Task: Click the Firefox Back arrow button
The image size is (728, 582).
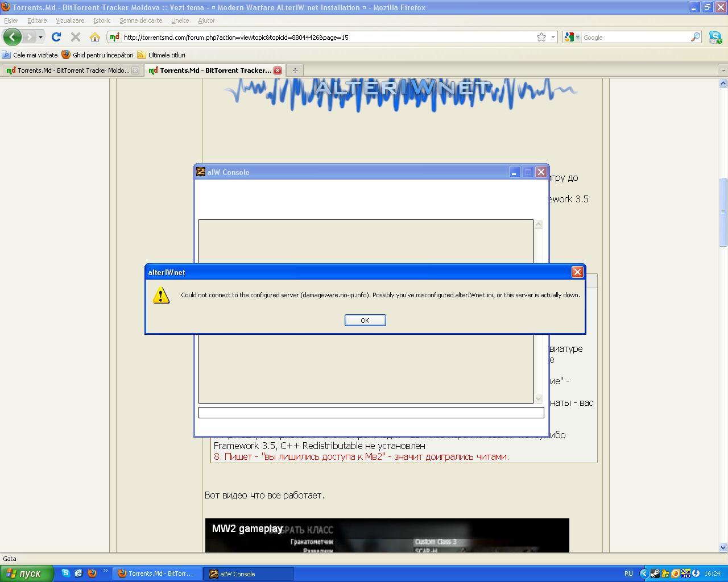Action: (x=13, y=37)
